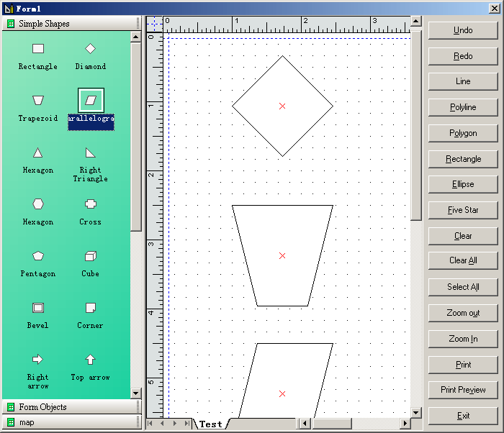Viewport: 504px width, 433px height.
Task: Click the diamond shape on canvas
Action: point(282,106)
